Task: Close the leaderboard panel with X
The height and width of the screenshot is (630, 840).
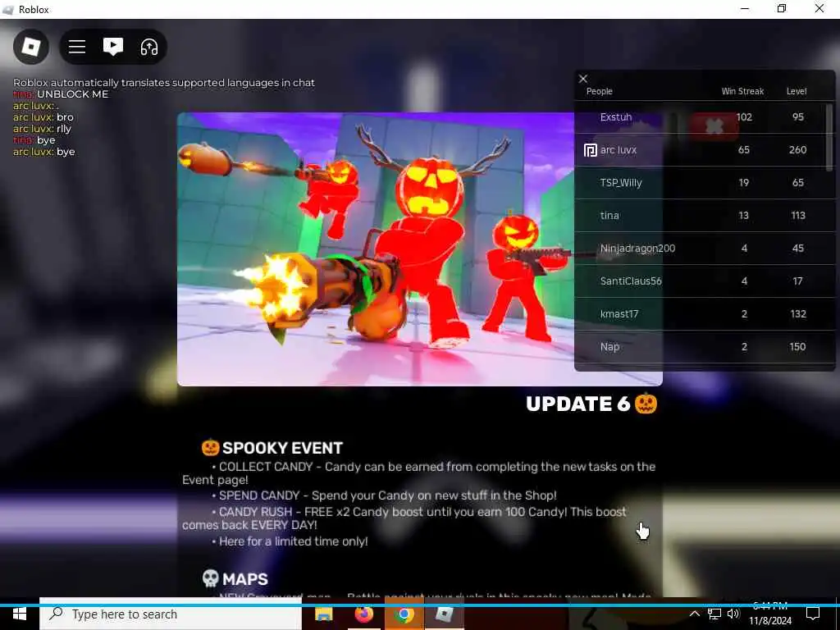Action: (x=583, y=79)
